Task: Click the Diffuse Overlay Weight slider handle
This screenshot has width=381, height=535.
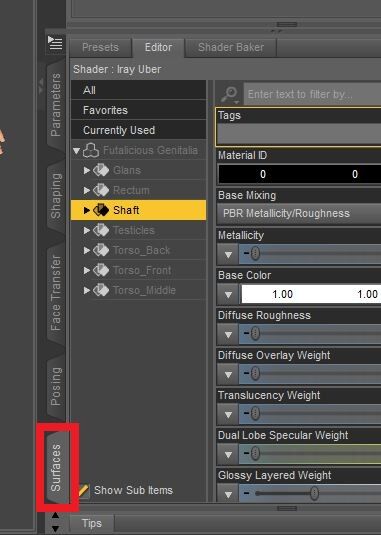Action: [255, 373]
